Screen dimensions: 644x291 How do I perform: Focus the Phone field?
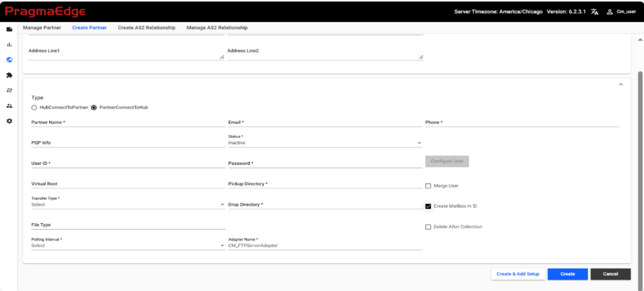[x=522, y=122]
